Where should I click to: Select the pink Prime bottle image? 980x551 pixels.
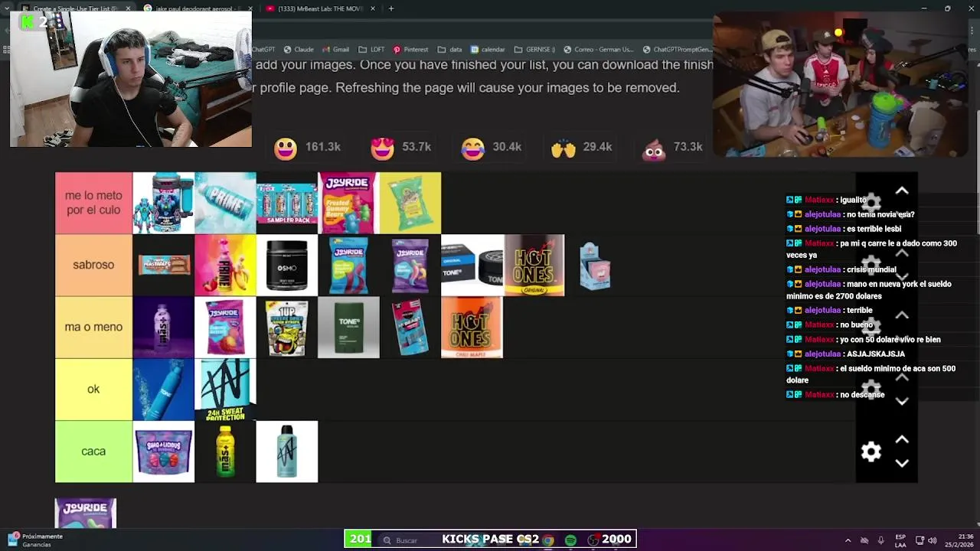click(225, 265)
